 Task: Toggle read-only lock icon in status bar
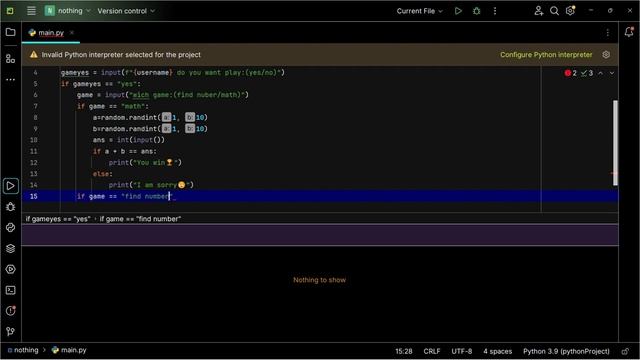[625, 351]
